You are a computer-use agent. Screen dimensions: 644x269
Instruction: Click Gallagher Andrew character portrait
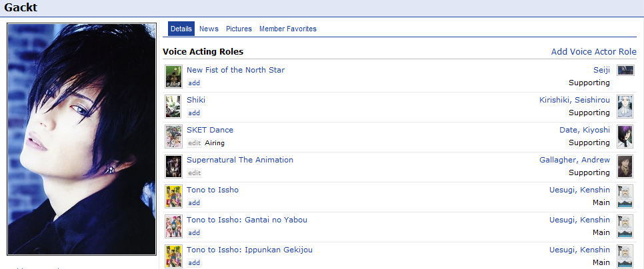click(625, 166)
